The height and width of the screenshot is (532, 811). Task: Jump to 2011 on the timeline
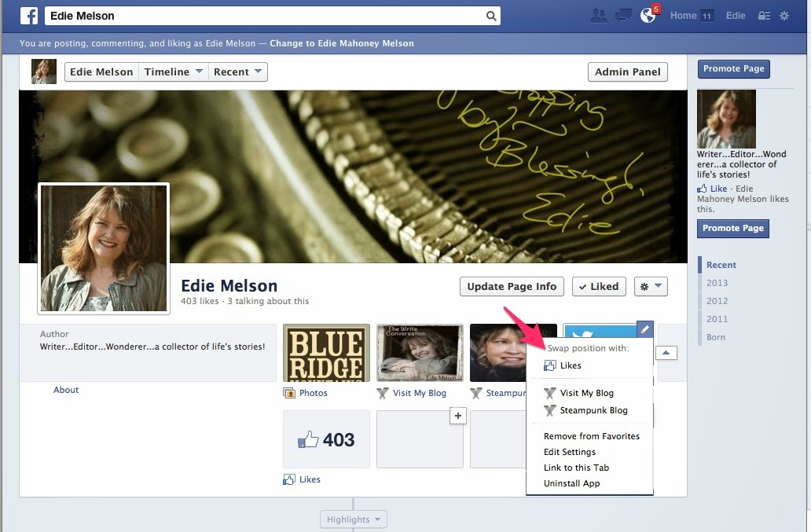coord(717,319)
